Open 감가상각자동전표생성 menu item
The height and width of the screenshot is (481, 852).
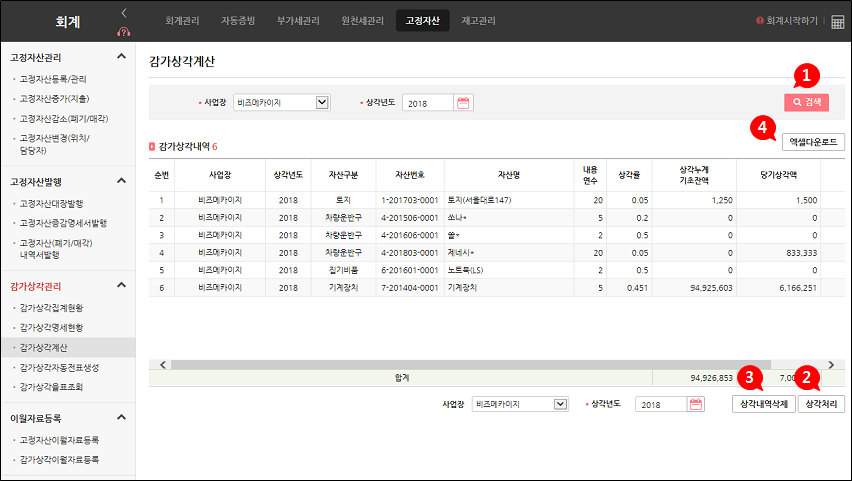59,367
